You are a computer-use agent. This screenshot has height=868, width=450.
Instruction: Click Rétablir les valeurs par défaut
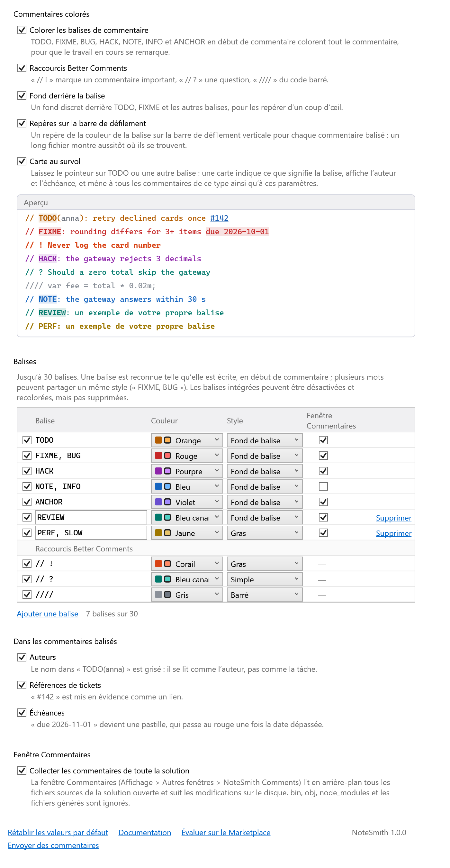tap(58, 832)
